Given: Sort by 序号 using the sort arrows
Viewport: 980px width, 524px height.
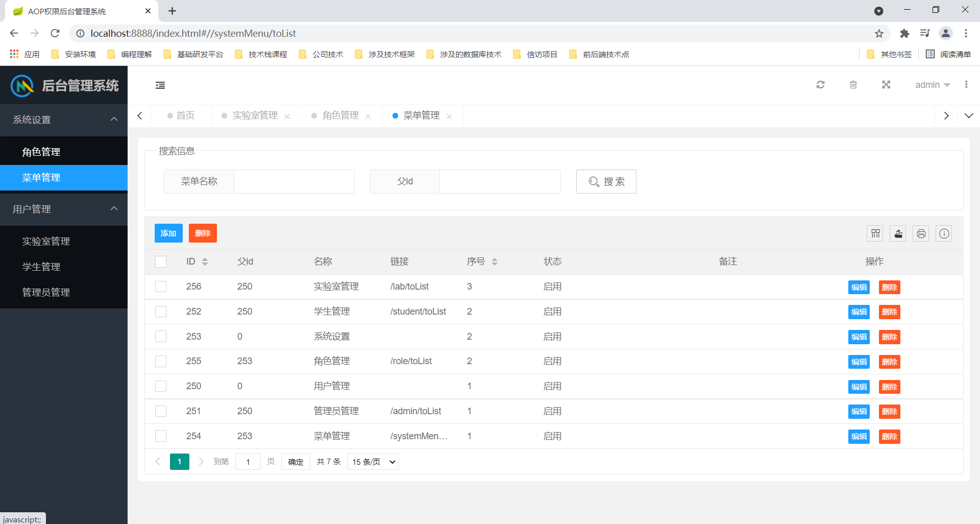Looking at the screenshot, I should pos(494,261).
